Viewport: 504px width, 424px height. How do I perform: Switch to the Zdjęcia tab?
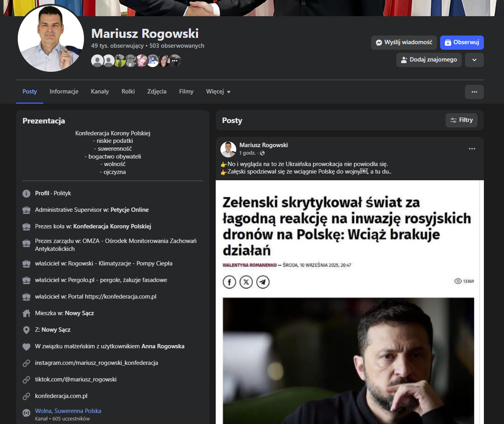tap(157, 92)
